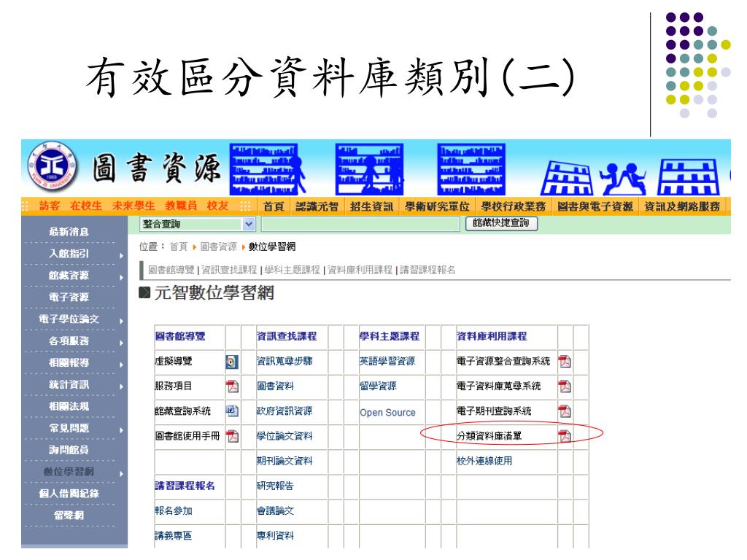Open 圖書與電子資源 navigation item

(x=595, y=206)
